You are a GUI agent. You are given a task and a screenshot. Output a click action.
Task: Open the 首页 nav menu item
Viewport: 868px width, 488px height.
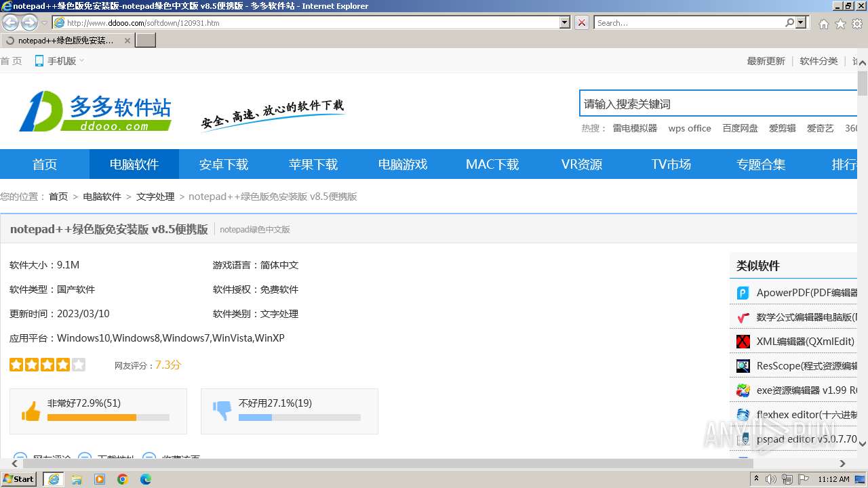click(45, 164)
